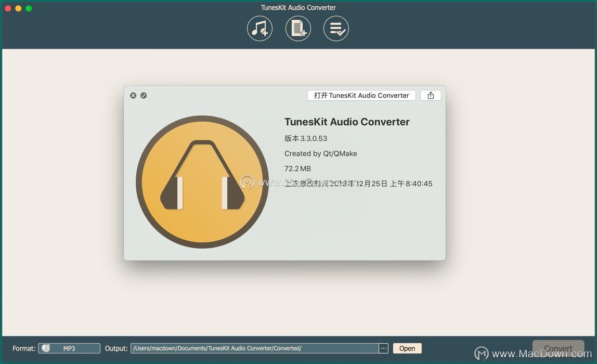The width and height of the screenshot is (597, 364).
Task: Click the large headphones app icon
Action: pyautogui.click(x=203, y=182)
